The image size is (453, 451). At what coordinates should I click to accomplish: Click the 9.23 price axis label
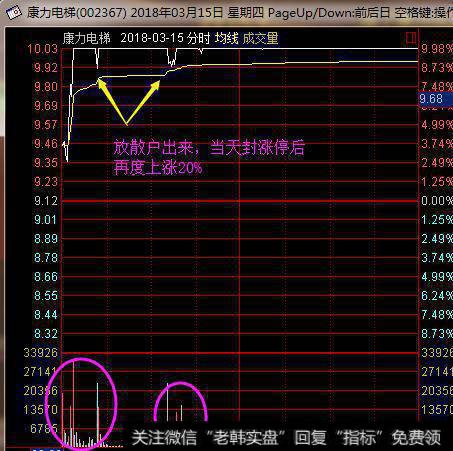tap(46, 182)
